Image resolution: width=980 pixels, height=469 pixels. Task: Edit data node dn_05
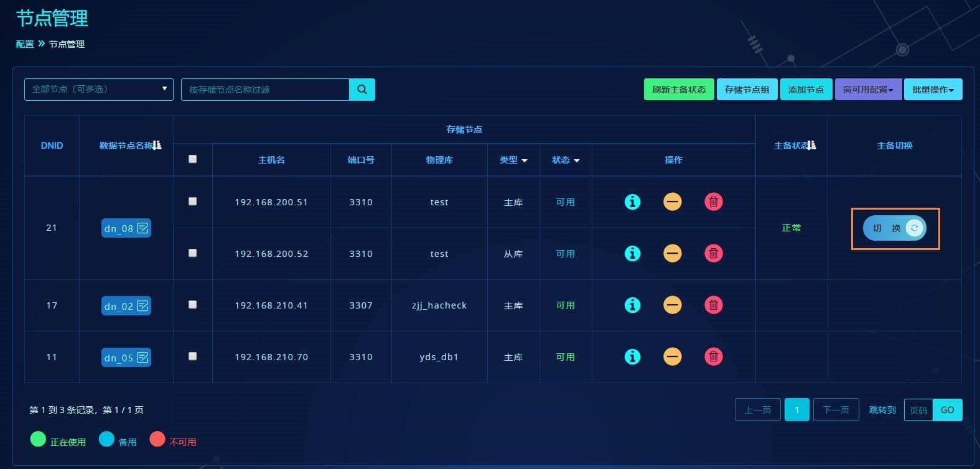click(143, 358)
